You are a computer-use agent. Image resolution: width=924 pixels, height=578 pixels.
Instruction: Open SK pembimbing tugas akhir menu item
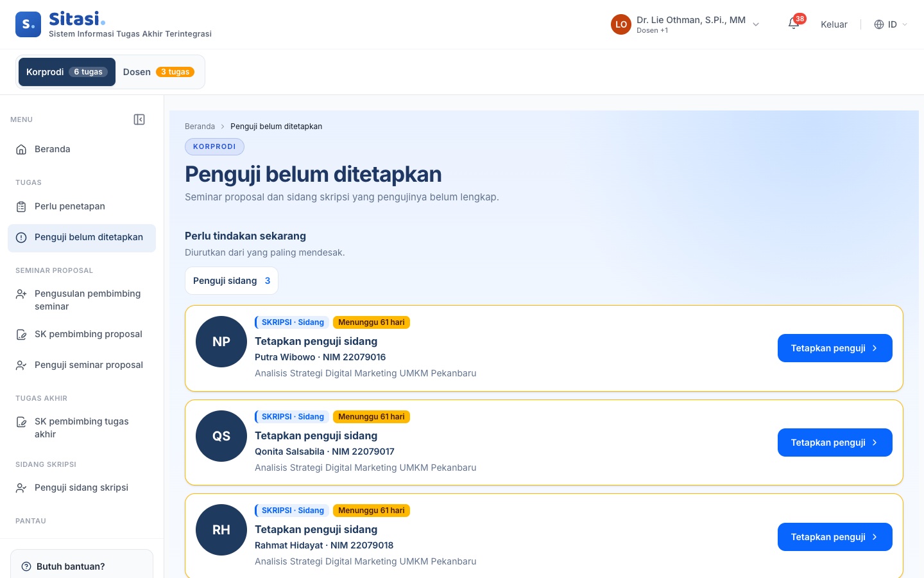coord(81,428)
